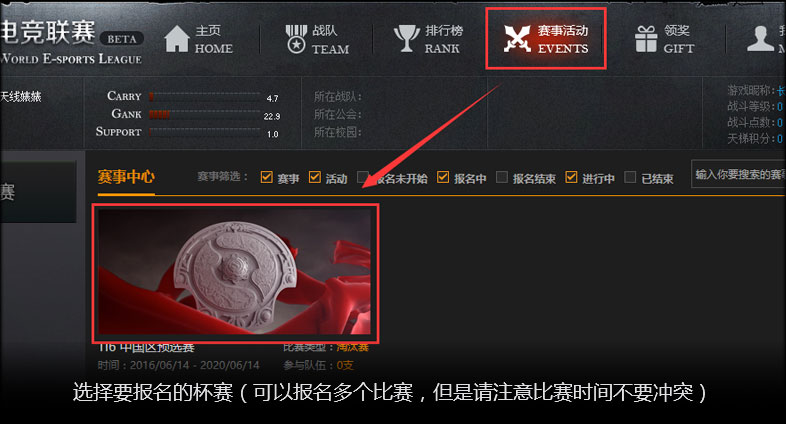Open the gift box icon
This screenshot has width=786, height=424.
[646, 39]
